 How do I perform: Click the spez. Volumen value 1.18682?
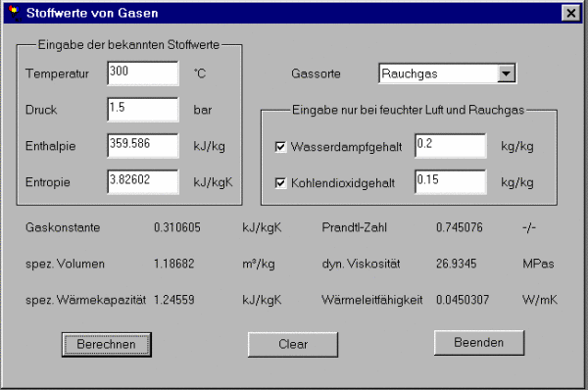[174, 264]
